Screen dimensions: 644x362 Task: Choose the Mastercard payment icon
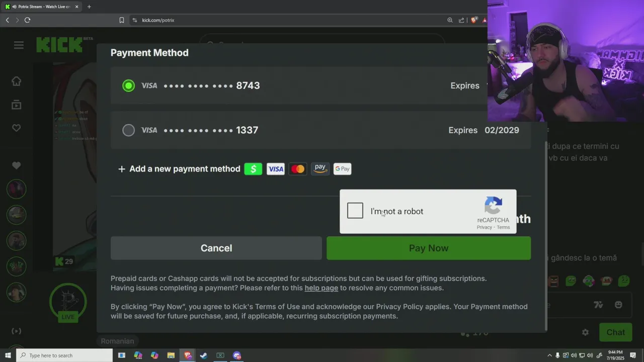pos(298,169)
